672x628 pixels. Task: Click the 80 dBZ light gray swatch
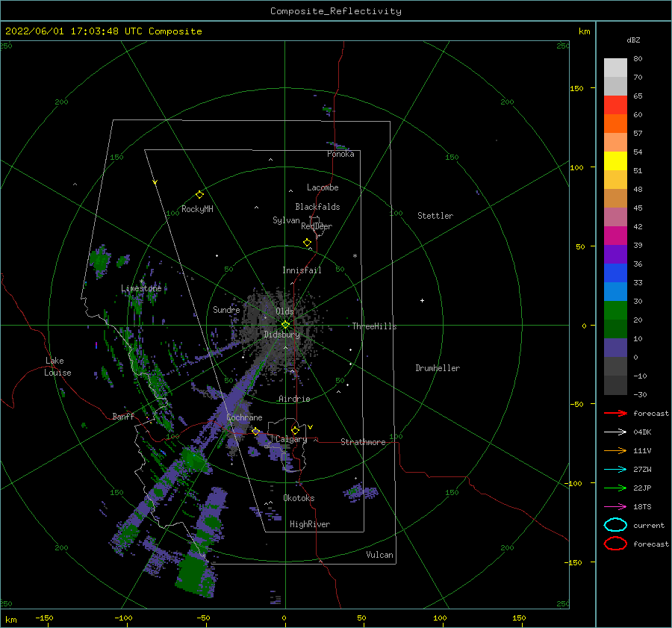[615, 68]
